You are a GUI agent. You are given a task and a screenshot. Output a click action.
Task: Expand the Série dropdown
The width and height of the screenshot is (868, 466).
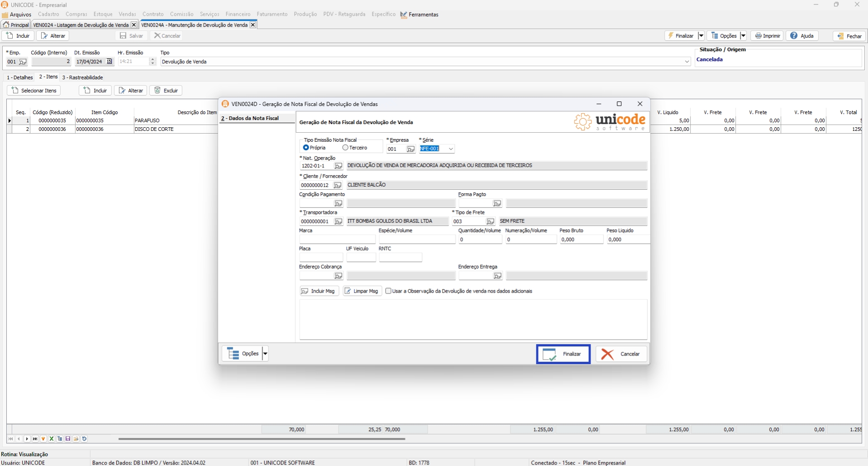pos(450,149)
